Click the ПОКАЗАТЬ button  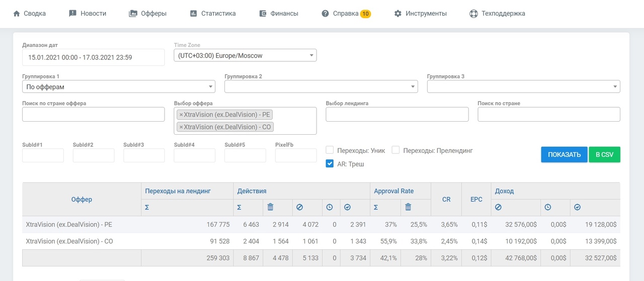(x=565, y=154)
